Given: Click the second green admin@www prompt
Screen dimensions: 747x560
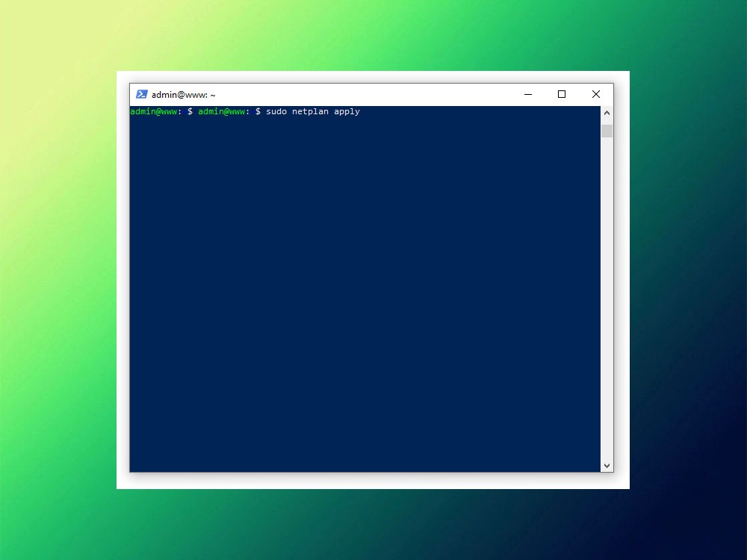Looking at the screenshot, I should click(221, 111).
